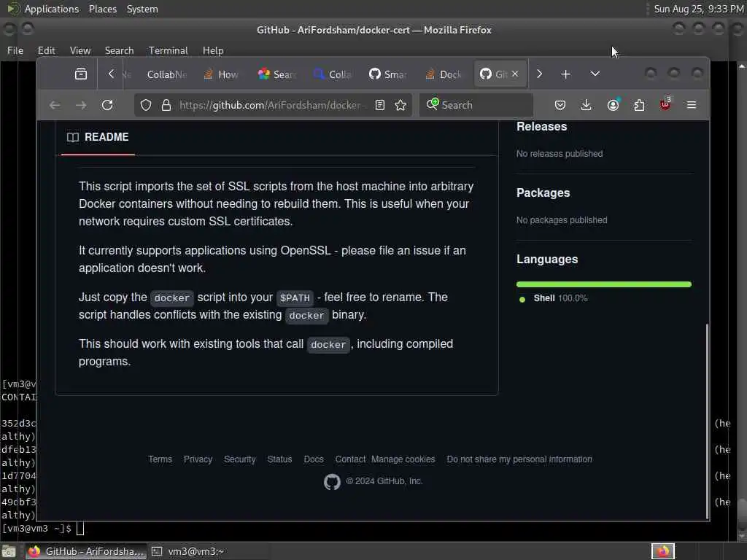The height and width of the screenshot is (560, 747).
Task: Open the System panel menu
Action: [x=142, y=9]
